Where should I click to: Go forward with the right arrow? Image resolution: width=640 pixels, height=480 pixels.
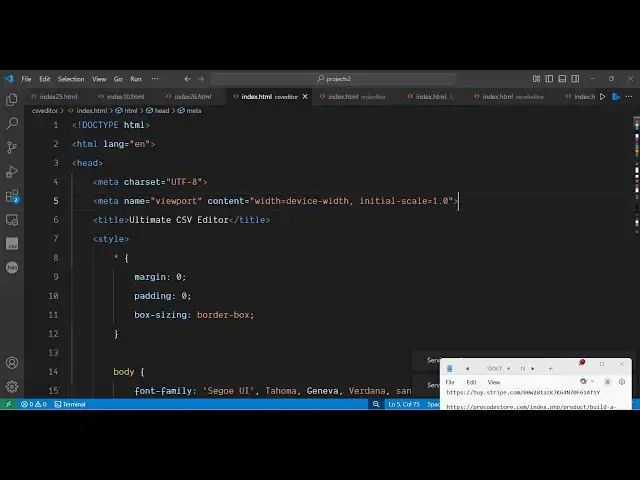(201, 79)
